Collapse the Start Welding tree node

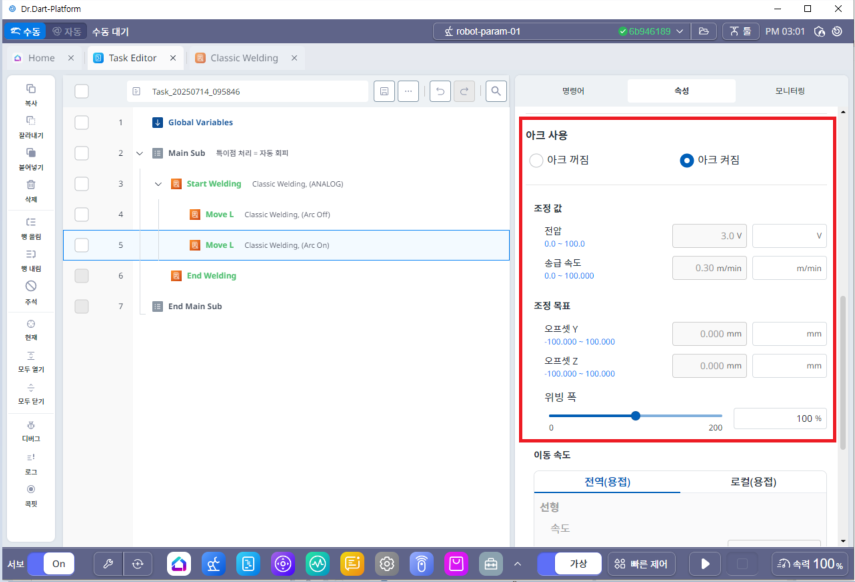click(158, 184)
